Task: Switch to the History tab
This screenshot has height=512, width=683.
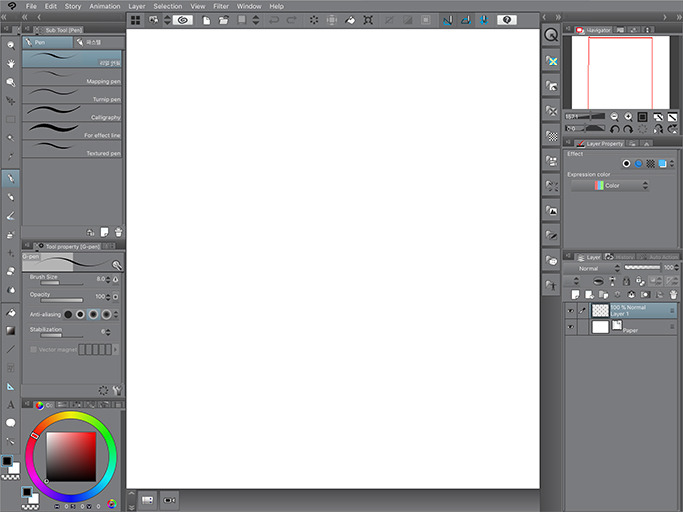Action: pyautogui.click(x=620, y=257)
